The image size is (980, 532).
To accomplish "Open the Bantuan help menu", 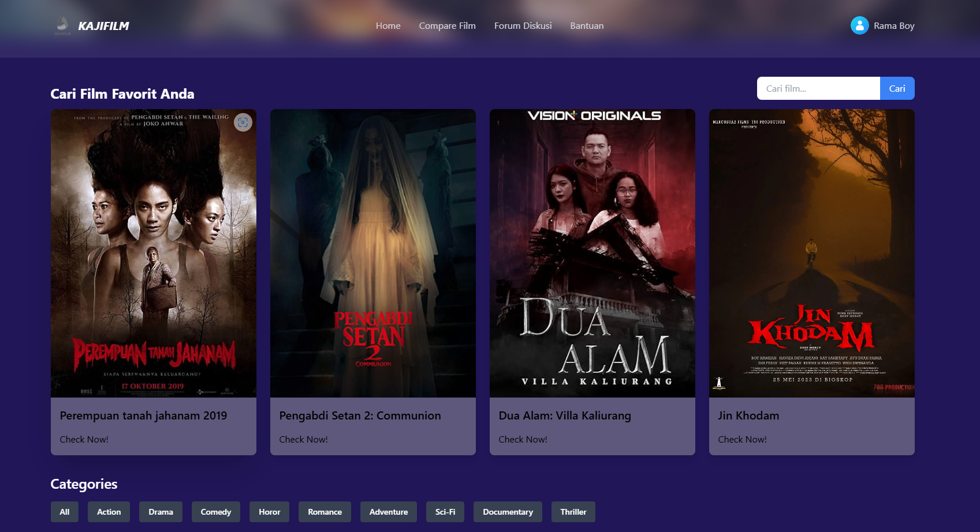I will click(x=587, y=26).
